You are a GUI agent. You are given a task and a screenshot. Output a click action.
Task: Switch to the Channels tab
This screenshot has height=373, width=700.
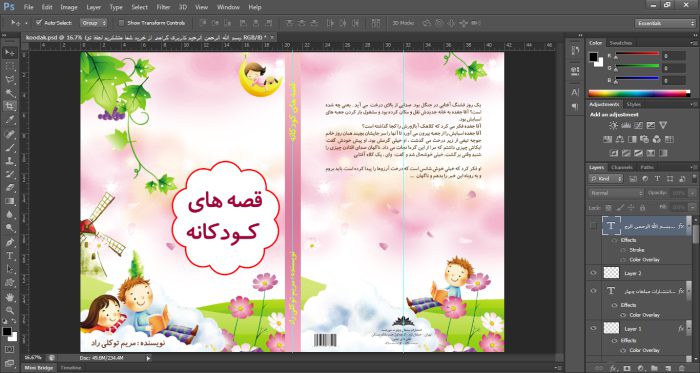click(622, 167)
